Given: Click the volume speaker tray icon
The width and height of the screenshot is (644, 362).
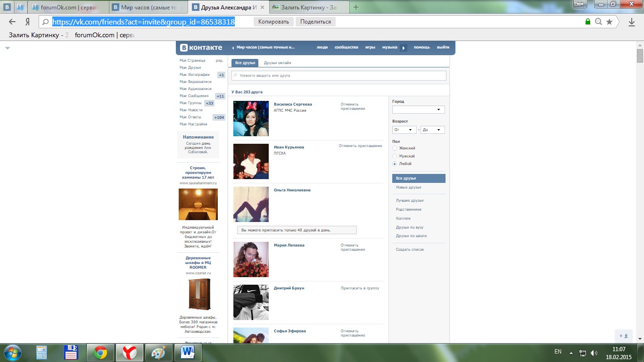Looking at the screenshot, I should pyautogui.click(x=594, y=353).
